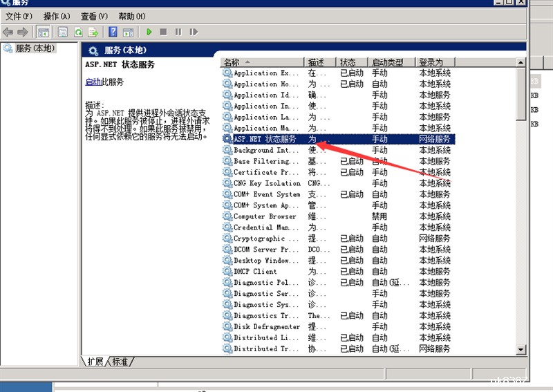
Task: Click the scrollbar down arrow in services list
Action: (x=521, y=350)
